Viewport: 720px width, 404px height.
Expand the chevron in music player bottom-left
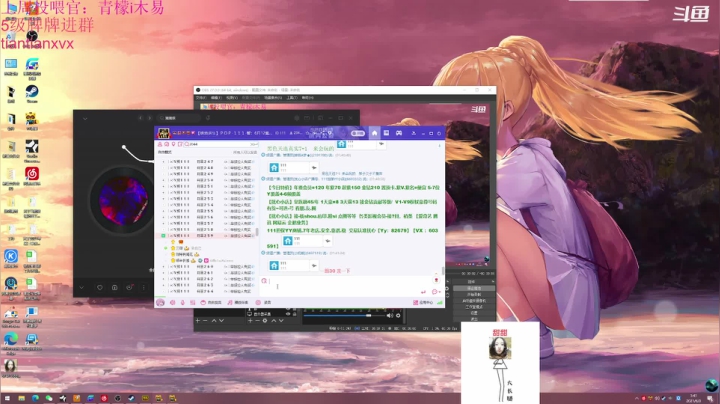[x=81, y=288]
